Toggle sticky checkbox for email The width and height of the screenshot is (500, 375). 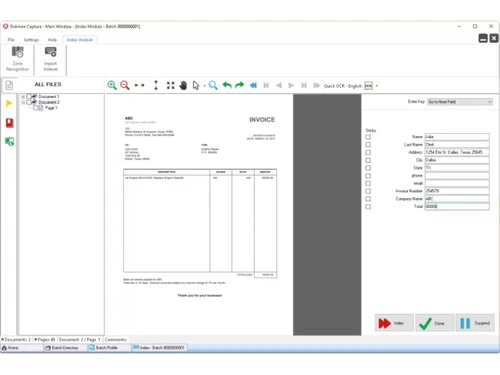tap(368, 183)
